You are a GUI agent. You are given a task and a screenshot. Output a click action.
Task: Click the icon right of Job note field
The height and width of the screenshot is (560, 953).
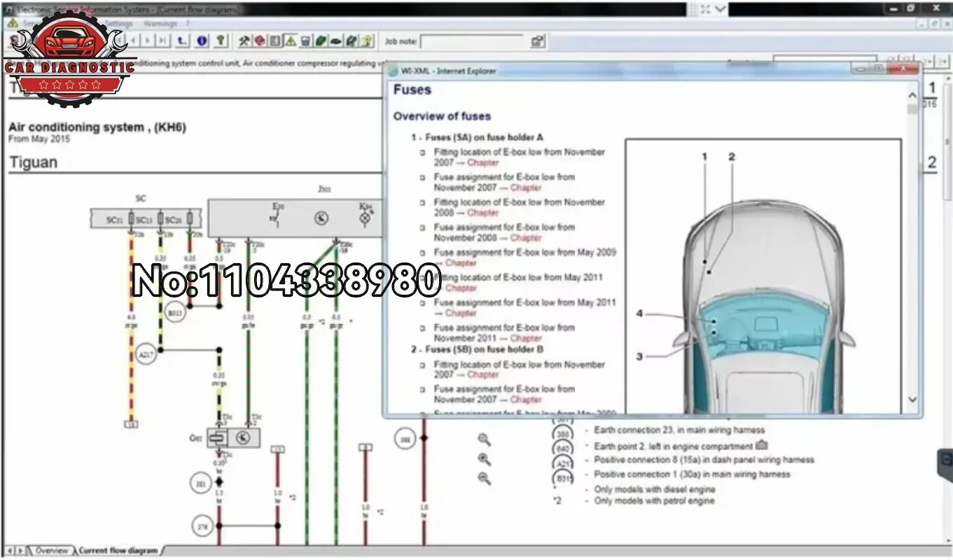pos(538,41)
